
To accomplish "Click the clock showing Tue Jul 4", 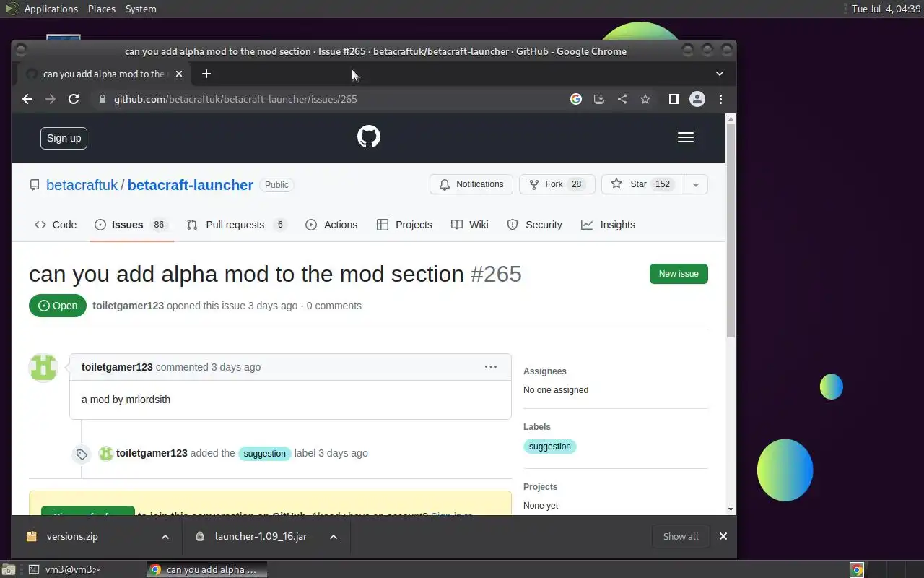I will (886, 9).
